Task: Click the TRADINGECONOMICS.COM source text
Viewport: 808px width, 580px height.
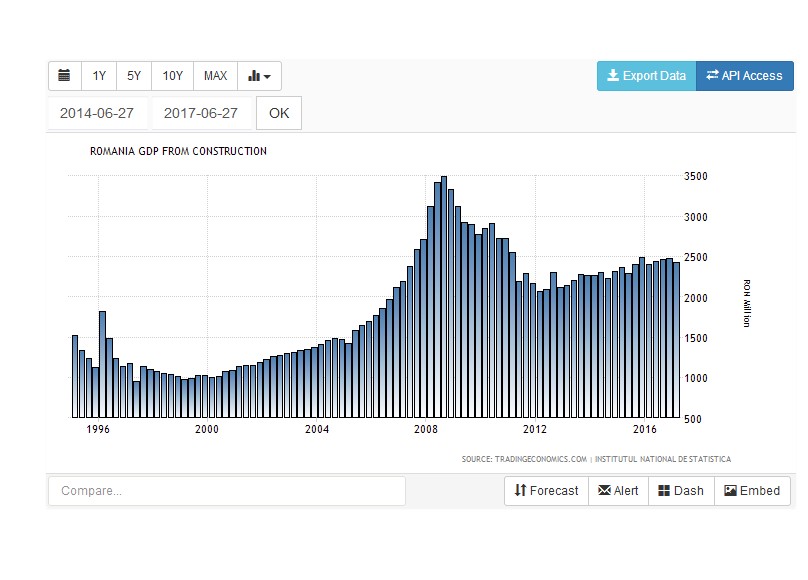Action: pos(523,459)
